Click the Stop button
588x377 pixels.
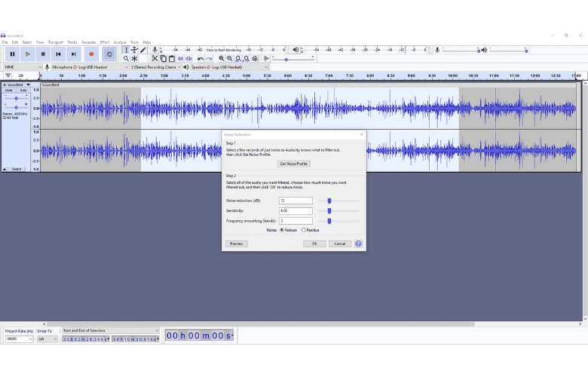(x=43, y=54)
